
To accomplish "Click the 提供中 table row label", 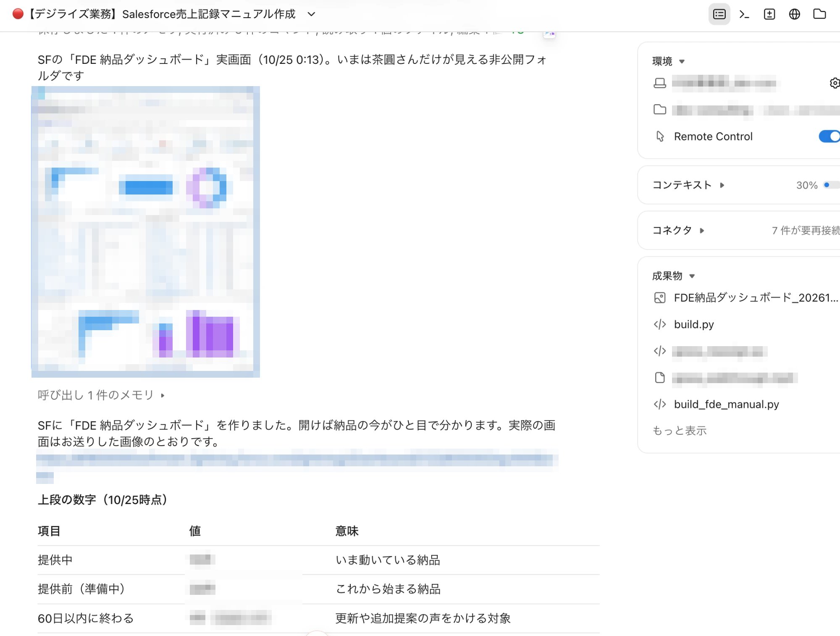I will click(55, 560).
